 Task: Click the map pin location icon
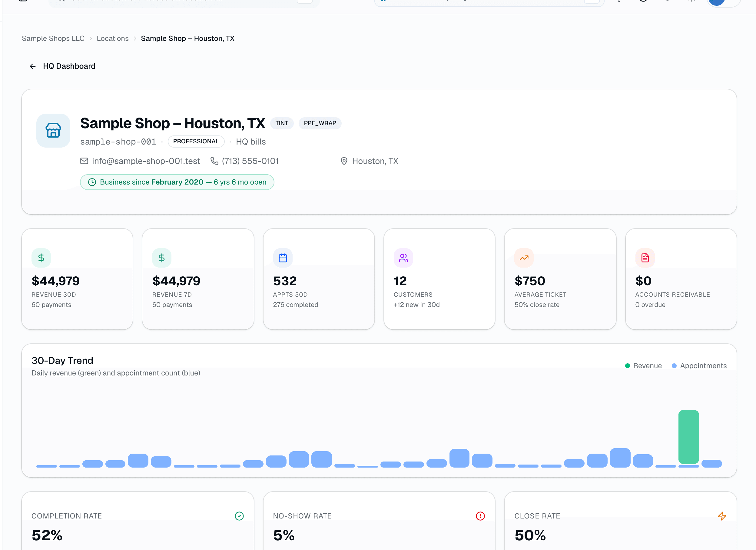click(344, 161)
